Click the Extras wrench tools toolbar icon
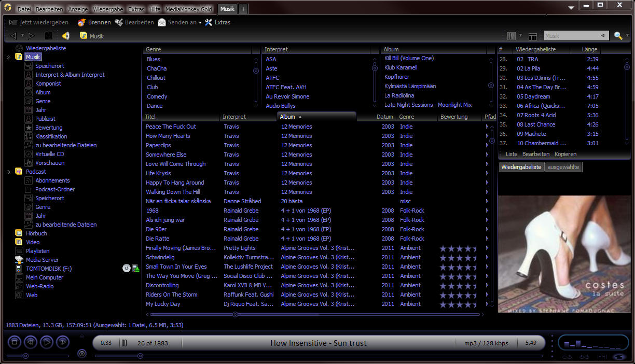Image resolution: width=635 pixels, height=364 pixels. [209, 22]
